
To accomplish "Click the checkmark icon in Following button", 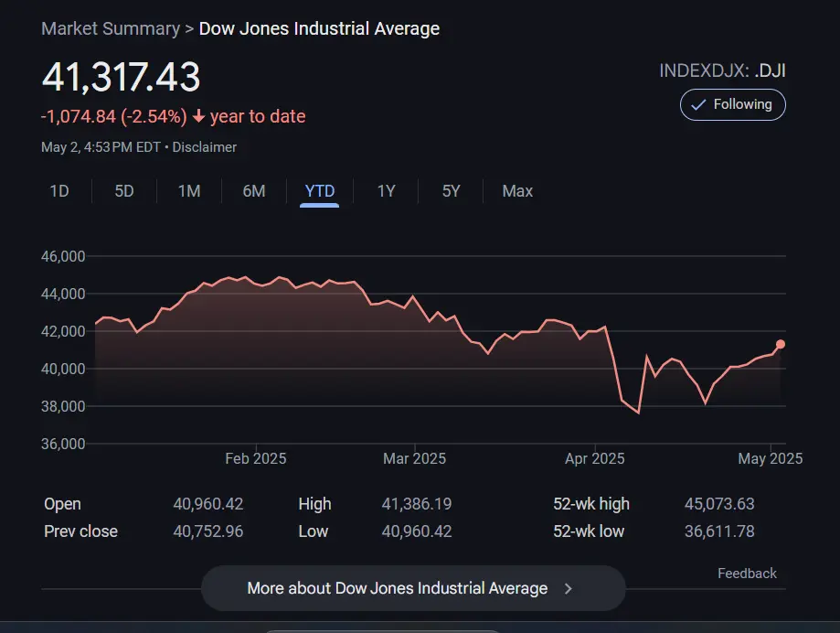I will [698, 104].
